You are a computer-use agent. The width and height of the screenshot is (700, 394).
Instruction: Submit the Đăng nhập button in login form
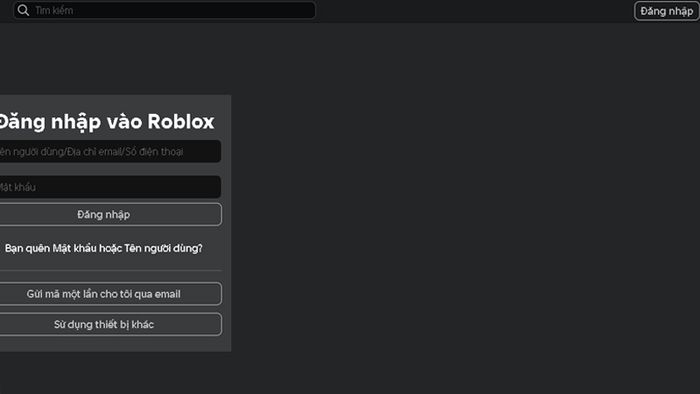[x=110, y=215]
